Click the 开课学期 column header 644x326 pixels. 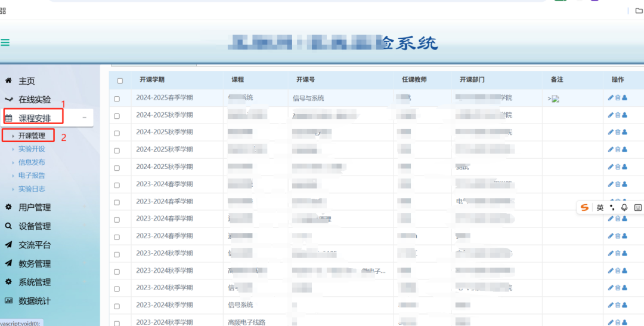coord(152,80)
